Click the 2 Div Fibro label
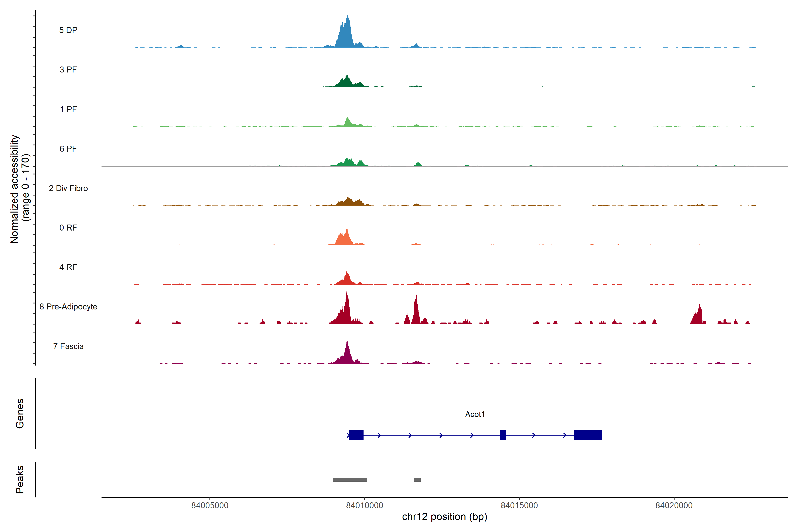The image size is (798, 532). [x=68, y=188]
